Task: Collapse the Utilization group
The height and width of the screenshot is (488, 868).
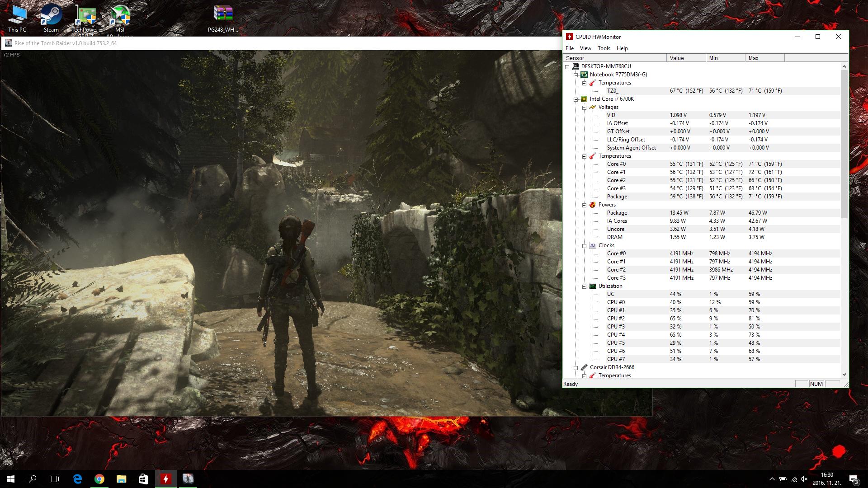Action: click(x=585, y=286)
